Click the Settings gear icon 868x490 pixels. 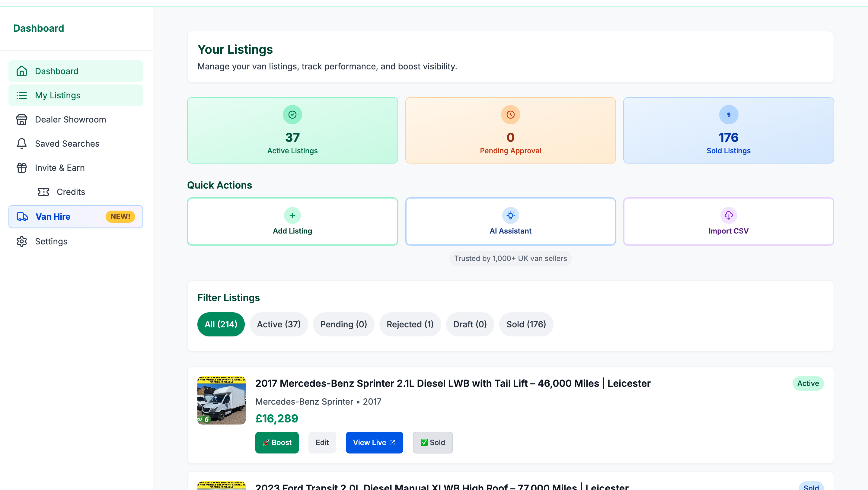click(x=21, y=241)
